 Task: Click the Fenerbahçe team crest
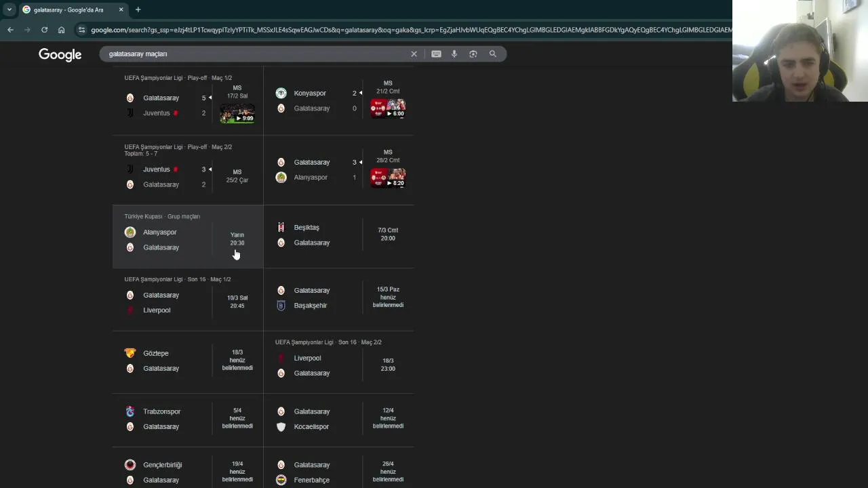point(281,480)
